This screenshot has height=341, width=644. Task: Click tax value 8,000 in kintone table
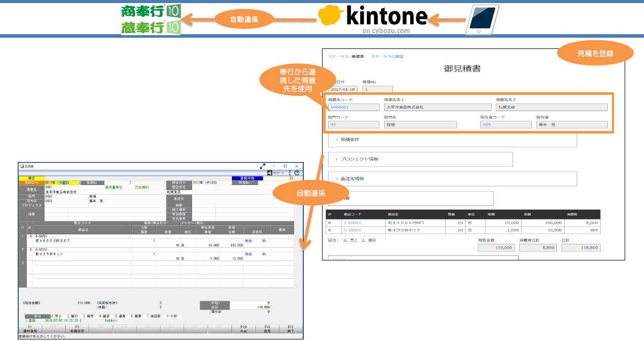tap(593, 223)
